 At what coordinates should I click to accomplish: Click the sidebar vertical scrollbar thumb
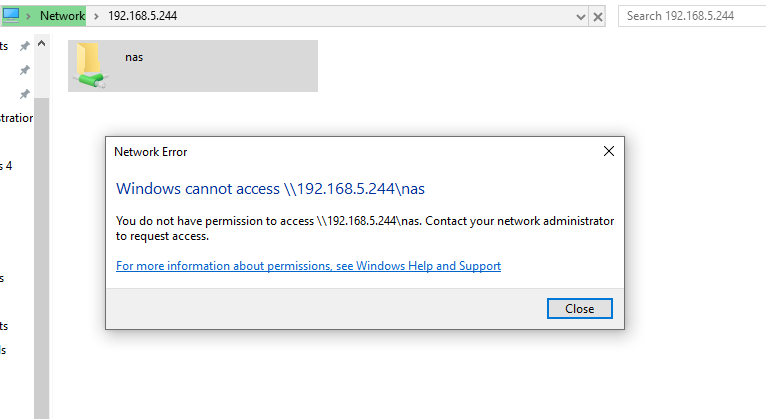click(42, 258)
